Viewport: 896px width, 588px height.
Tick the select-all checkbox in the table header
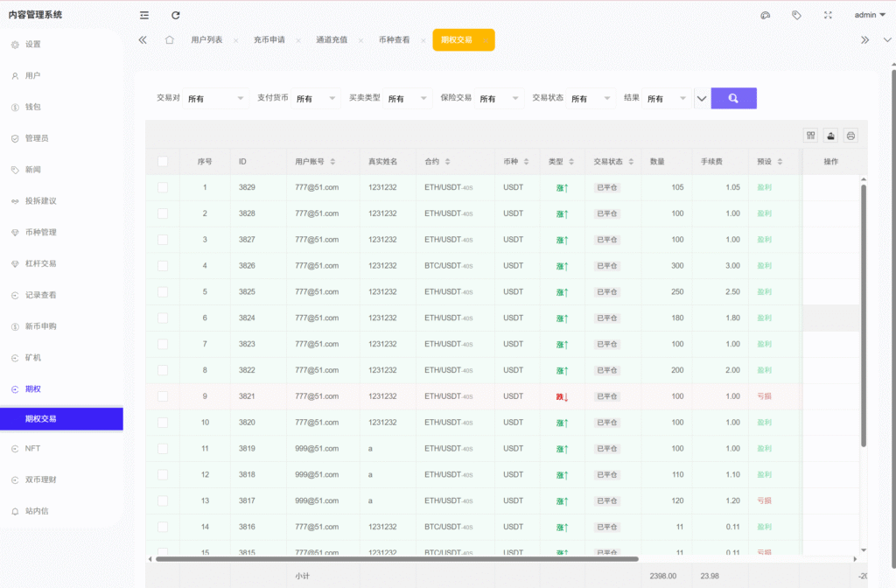click(163, 161)
